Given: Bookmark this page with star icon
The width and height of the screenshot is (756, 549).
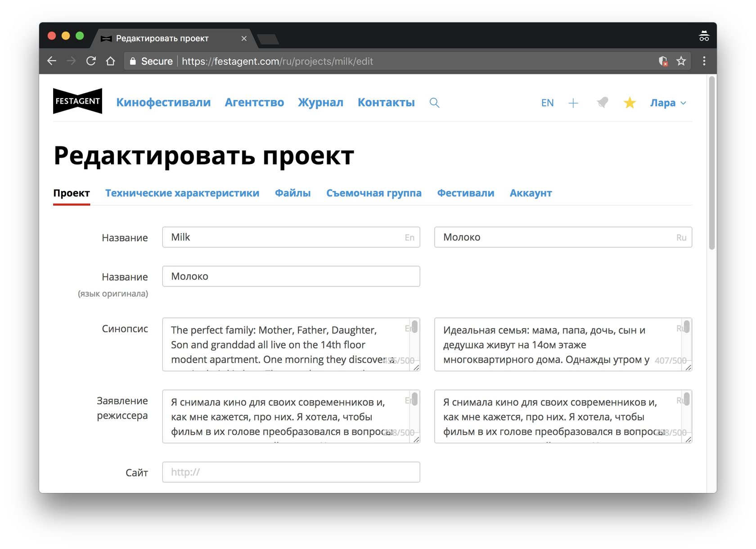Looking at the screenshot, I should click(x=681, y=61).
